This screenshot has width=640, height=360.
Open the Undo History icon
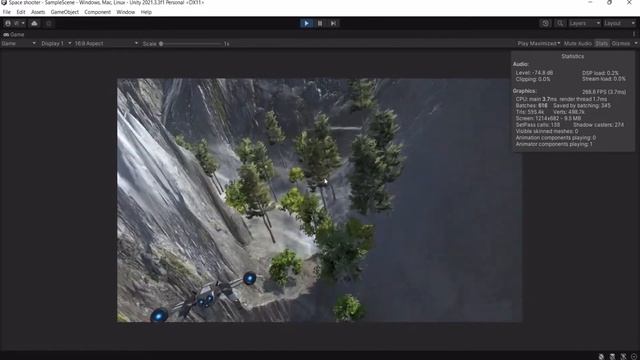[x=545, y=23]
